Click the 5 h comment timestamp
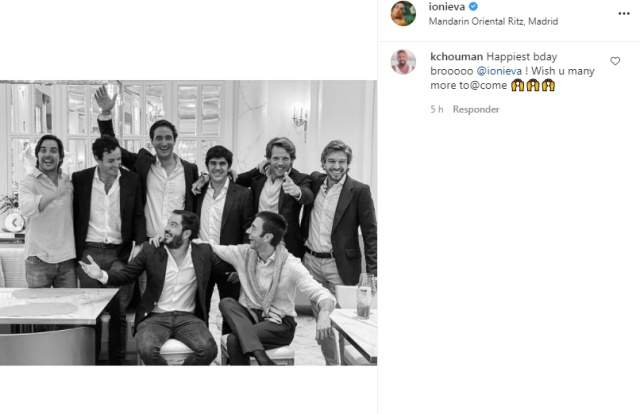 (x=436, y=109)
